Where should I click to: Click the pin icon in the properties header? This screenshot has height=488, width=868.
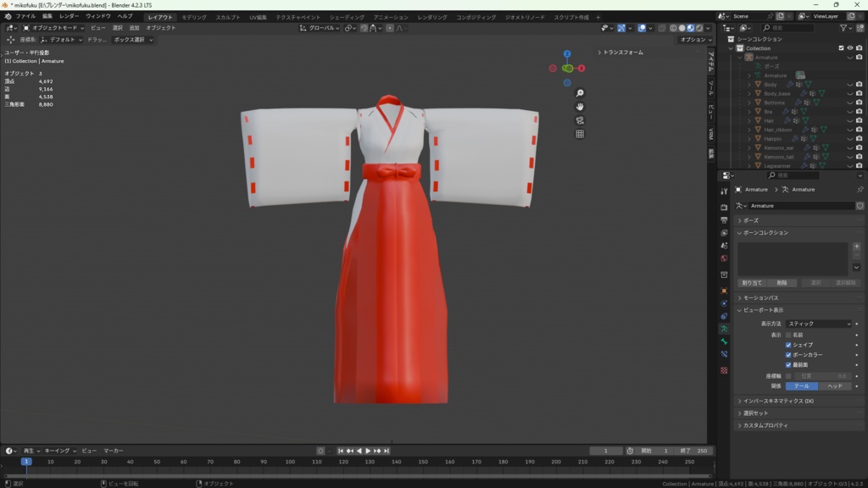[860, 190]
